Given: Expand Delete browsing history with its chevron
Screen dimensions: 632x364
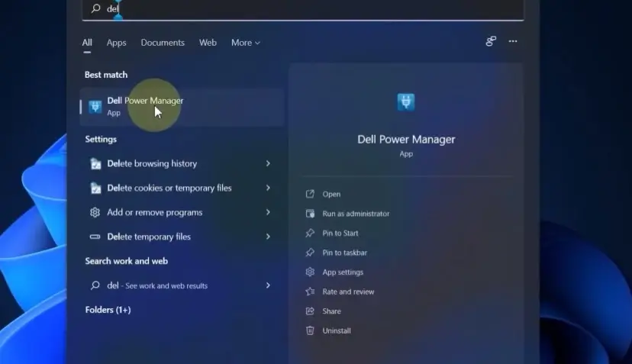Looking at the screenshot, I should [268, 163].
